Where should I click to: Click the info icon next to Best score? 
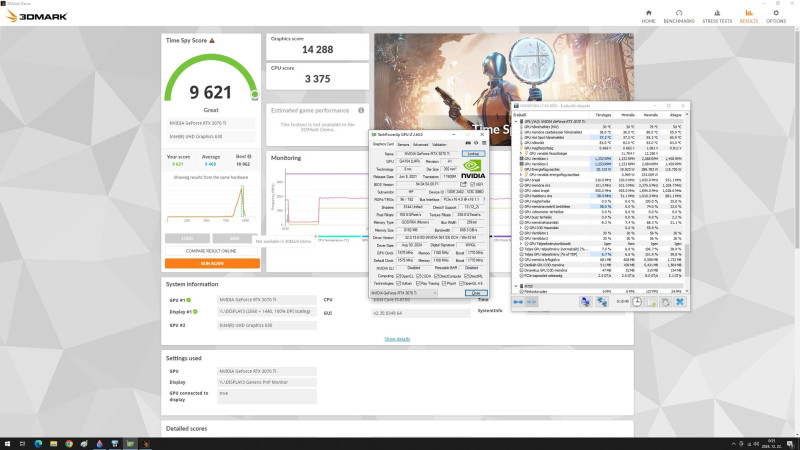[x=249, y=157]
